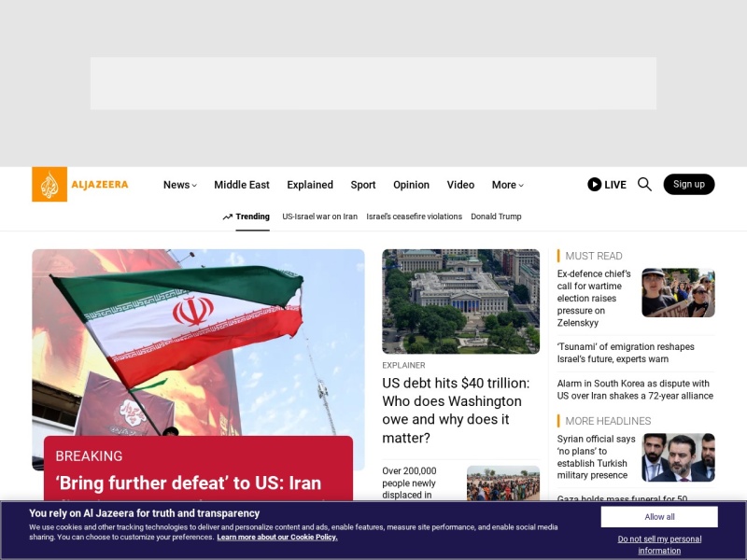747x560 pixels.
Task: Select the Trending tab
Action: [252, 217]
